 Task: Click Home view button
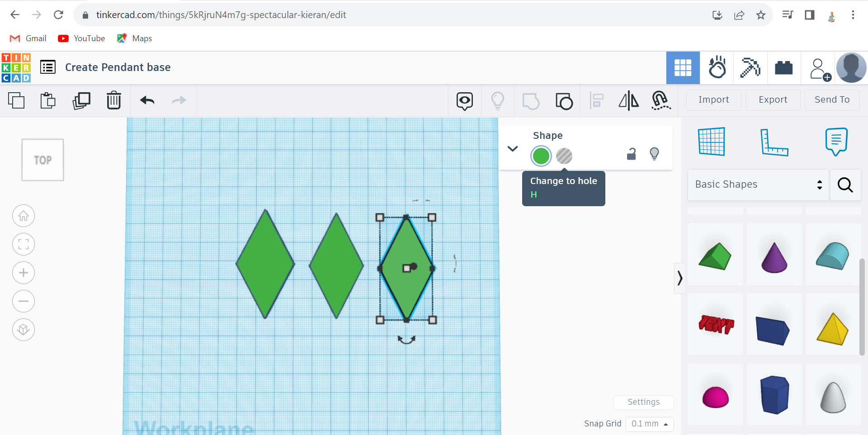pos(24,216)
